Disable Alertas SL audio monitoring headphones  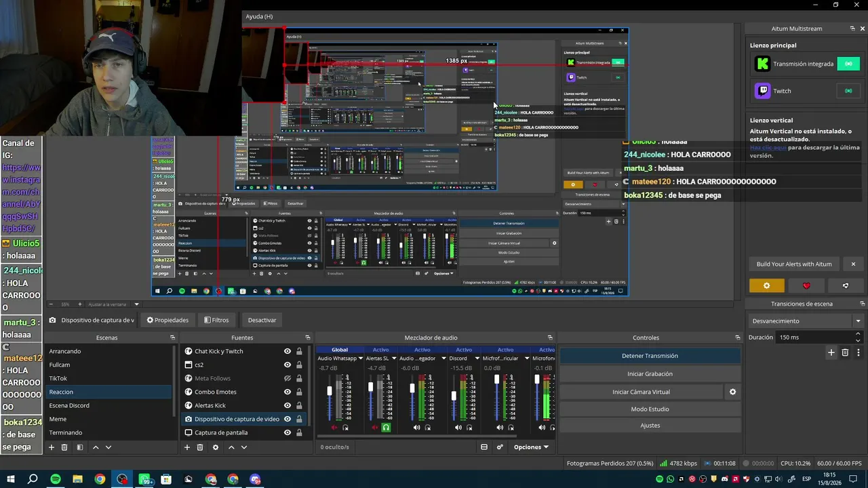pos(386,428)
